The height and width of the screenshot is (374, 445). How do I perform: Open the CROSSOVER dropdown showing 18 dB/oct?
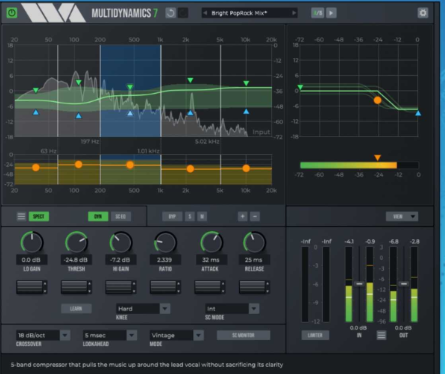43,335
